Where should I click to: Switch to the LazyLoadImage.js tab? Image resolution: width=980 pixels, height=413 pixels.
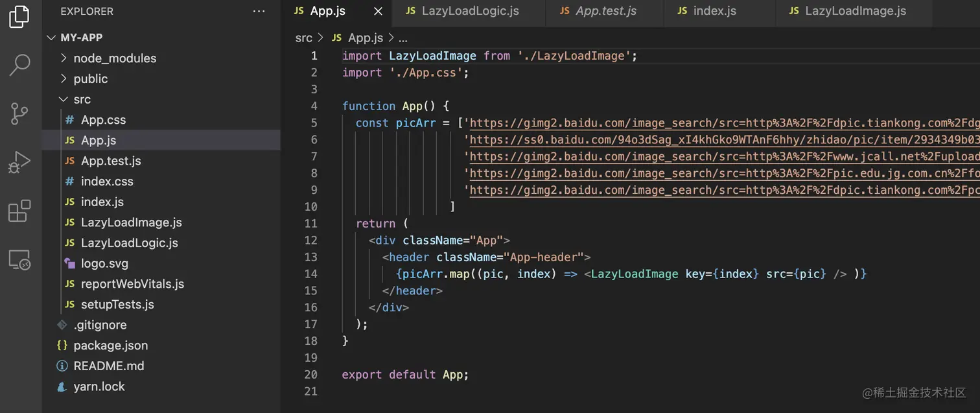[x=855, y=11]
